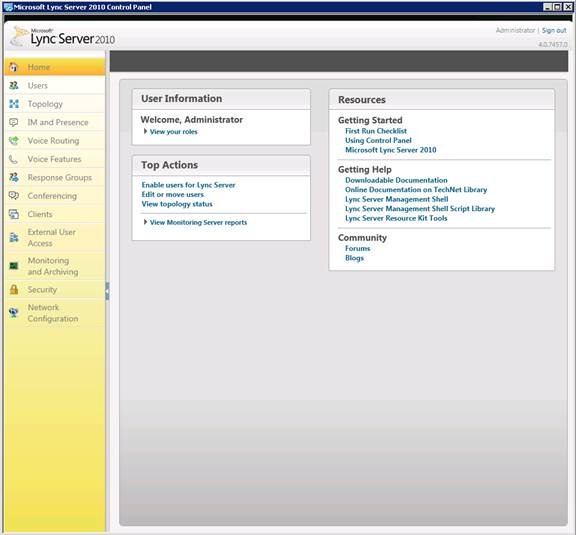This screenshot has height=535, width=576.
Task: Click the Home house icon in sidebar
Action: click(x=14, y=67)
